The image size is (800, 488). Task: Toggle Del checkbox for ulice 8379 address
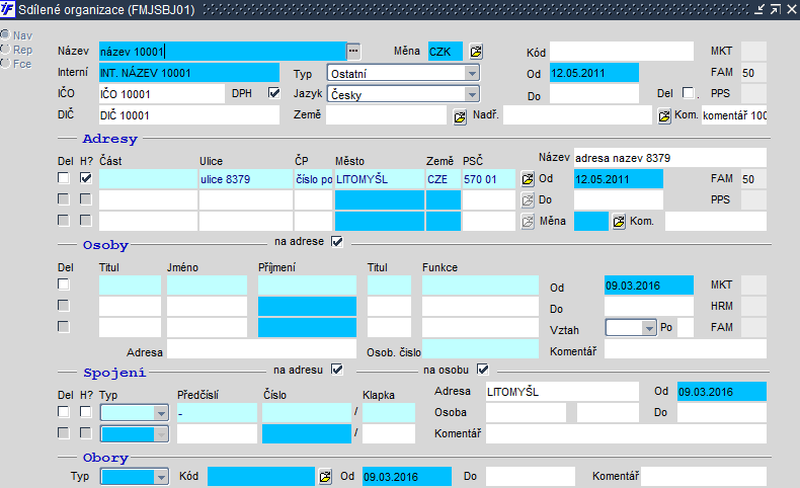pyautogui.click(x=63, y=178)
